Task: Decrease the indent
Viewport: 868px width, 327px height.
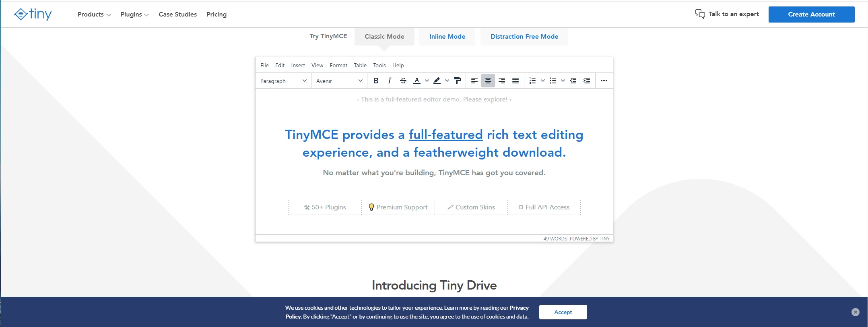Action: 573,81
